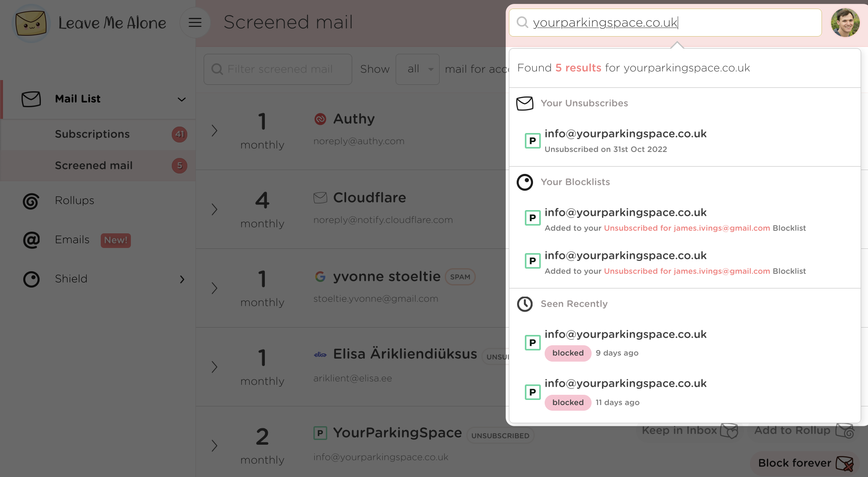Open the first Unsubscribed for james.ivings@gmail.com link
The height and width of the screenshot is (477, 868).
687,228
